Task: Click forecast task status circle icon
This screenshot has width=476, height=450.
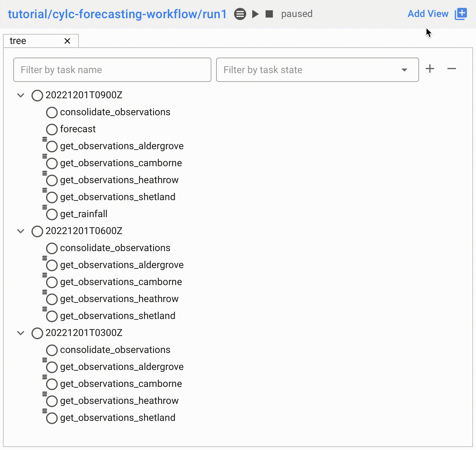Action: (x=52, y=129)
